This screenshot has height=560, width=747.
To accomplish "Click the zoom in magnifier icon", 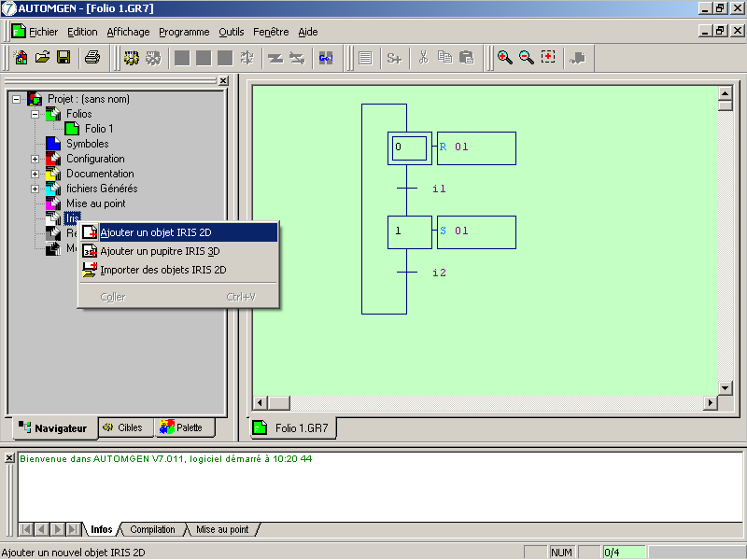I will (x=505, y=58).
